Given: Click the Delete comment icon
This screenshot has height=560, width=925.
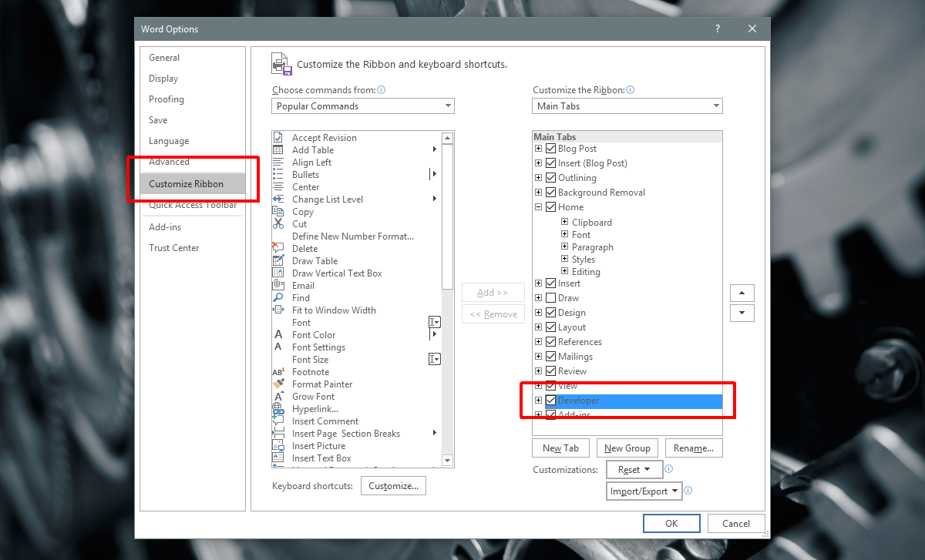Looking at the screenshot, I should [x=278, y=249].
